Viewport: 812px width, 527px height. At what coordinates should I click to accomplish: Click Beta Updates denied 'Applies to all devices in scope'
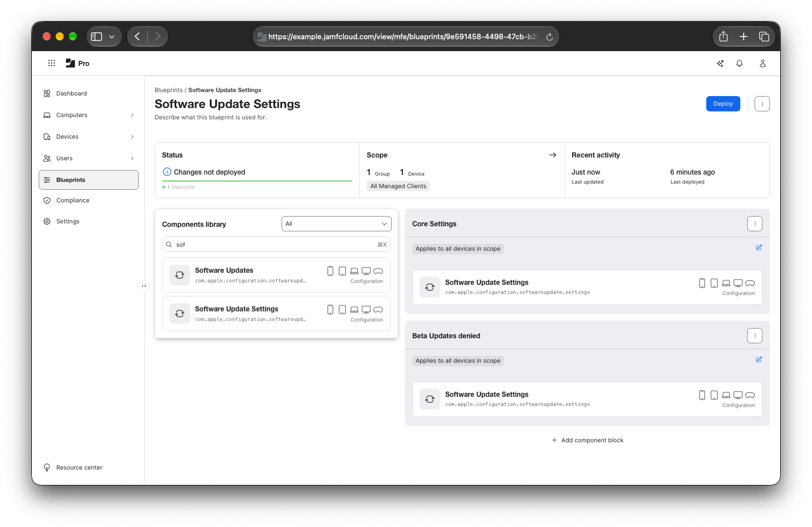tap(458, 360)
